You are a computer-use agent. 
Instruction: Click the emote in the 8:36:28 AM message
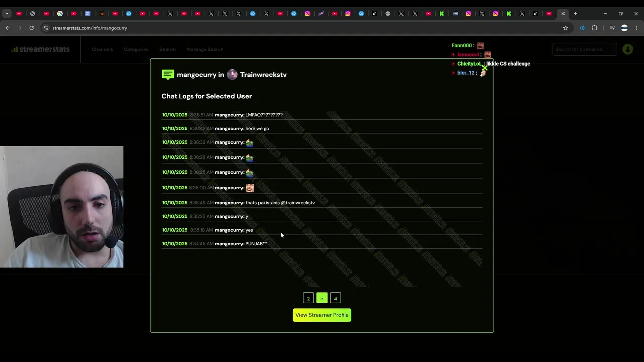coord(249,158)
